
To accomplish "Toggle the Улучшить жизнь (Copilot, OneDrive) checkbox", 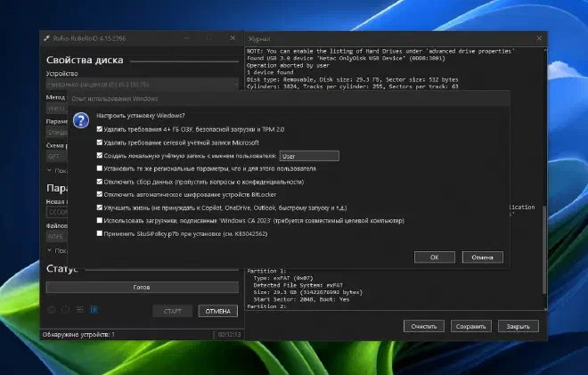I will tap(100, 208).
